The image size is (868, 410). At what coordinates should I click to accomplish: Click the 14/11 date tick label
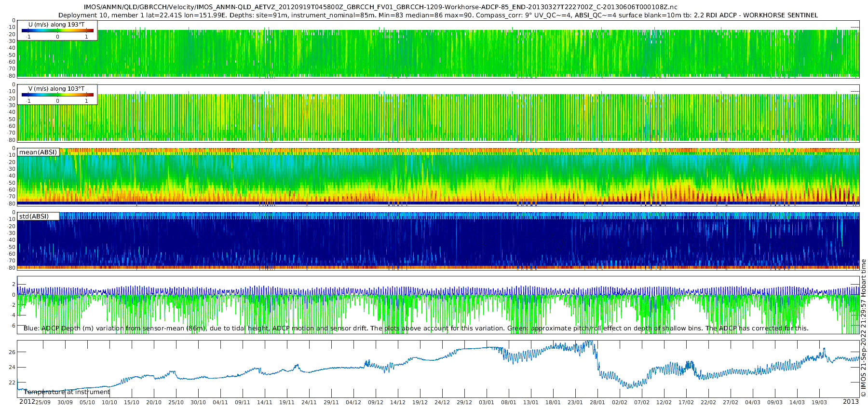265,402
